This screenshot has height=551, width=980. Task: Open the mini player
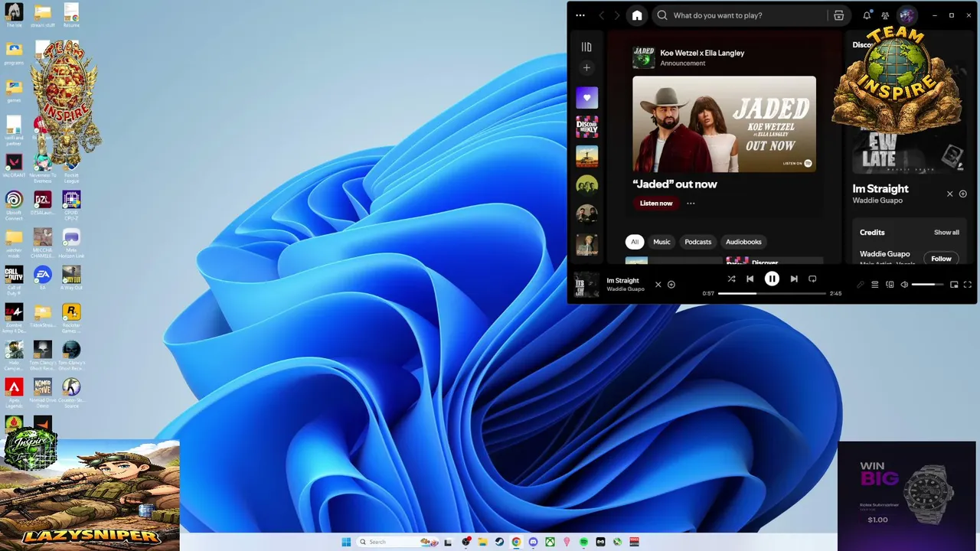[954, 285]
